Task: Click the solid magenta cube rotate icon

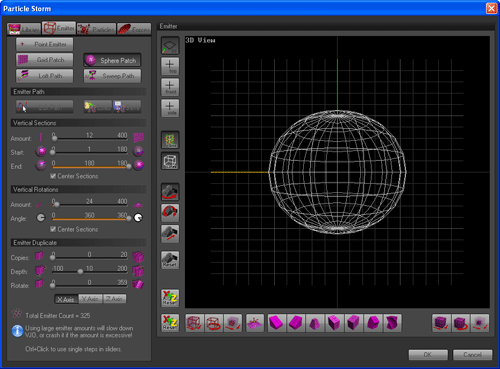Action: tap(460, 323)
